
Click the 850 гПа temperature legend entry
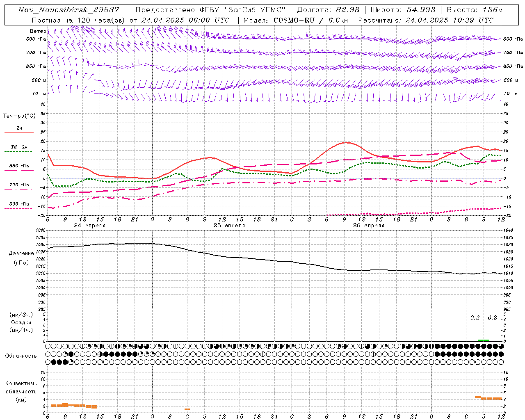pos(19,166)
